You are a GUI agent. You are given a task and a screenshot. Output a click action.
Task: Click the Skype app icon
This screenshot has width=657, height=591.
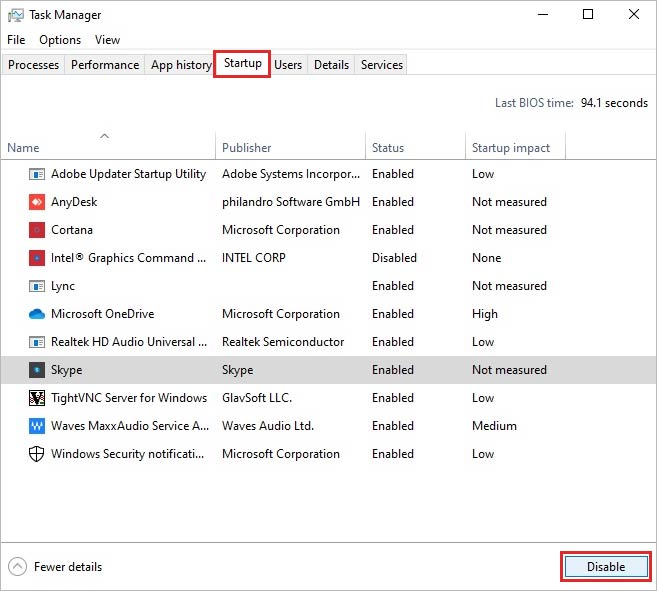pyautogui.click(x=37, y=370)
